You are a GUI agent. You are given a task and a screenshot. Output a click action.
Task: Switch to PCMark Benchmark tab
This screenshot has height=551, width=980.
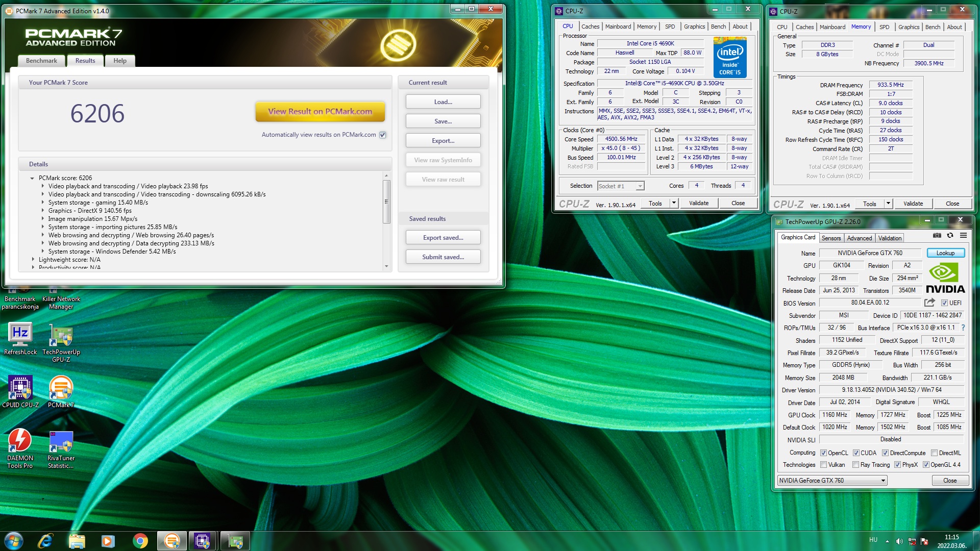pos(41,61)
